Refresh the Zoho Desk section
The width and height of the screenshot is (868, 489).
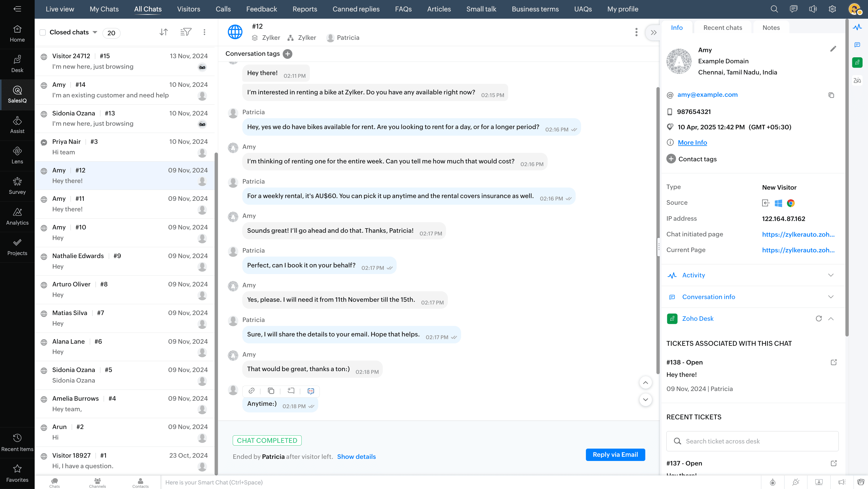pyautogui.click(x=819, y=318)
